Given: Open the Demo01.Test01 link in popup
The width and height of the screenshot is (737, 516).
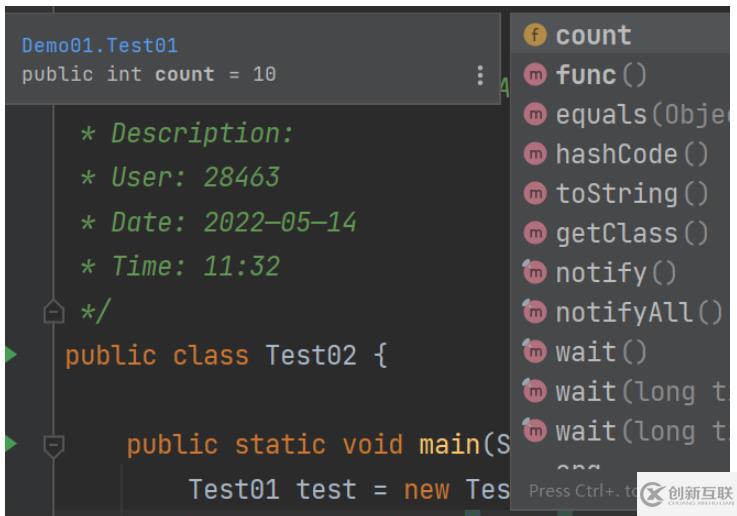Looking at the screenshot, I should pyautogui.click(x=100, y=46).
